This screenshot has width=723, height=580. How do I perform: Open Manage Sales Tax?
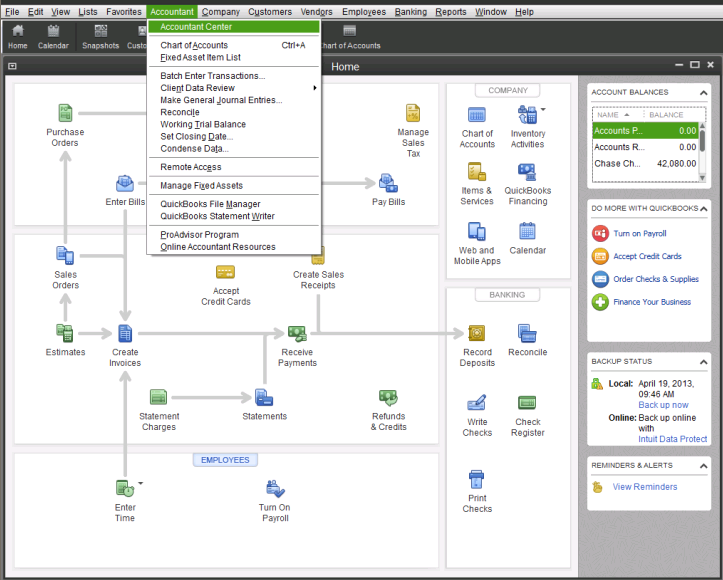tap(413, 113)
